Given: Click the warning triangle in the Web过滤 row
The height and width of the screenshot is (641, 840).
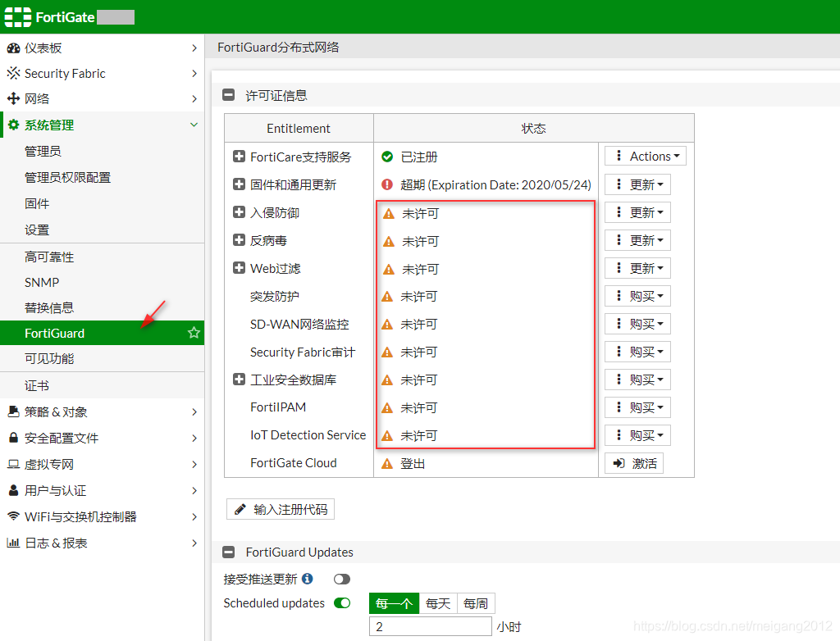Looking at the screenshot, I should tap(389, 270).
